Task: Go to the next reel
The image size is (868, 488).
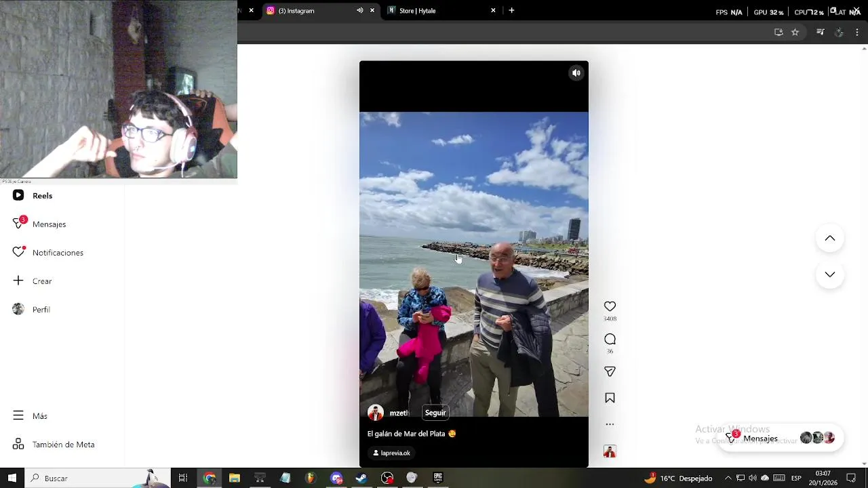Action: click(x=829, y=274)
